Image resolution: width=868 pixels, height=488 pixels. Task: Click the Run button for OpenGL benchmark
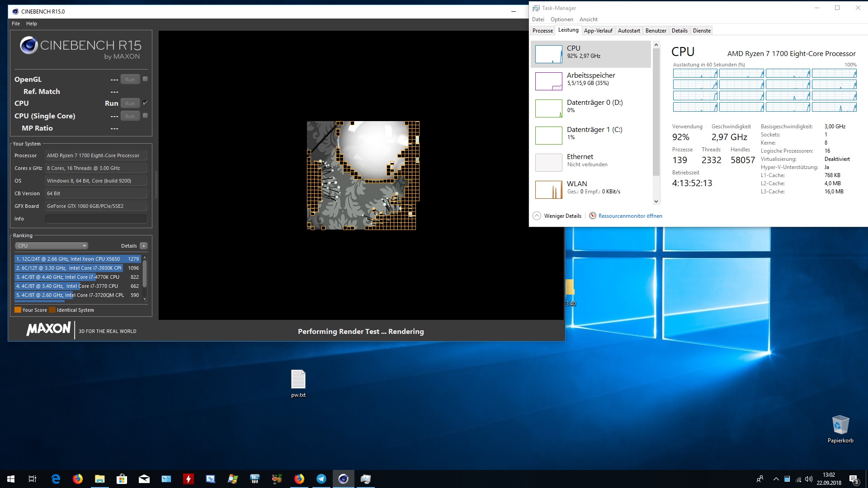point(129,79)
